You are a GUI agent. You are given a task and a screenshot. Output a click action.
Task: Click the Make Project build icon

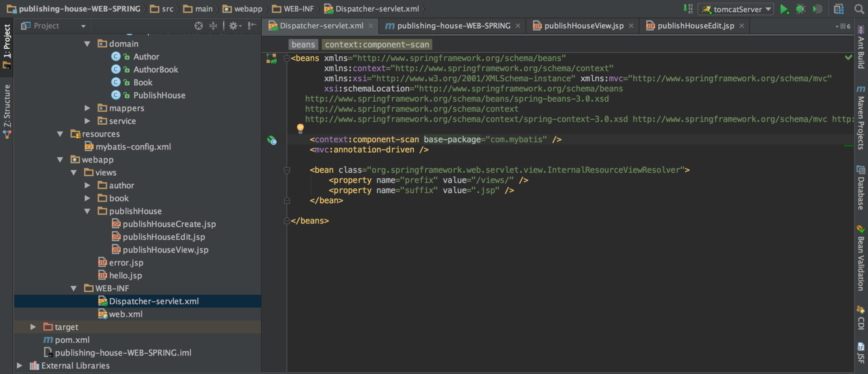(688, 9)
